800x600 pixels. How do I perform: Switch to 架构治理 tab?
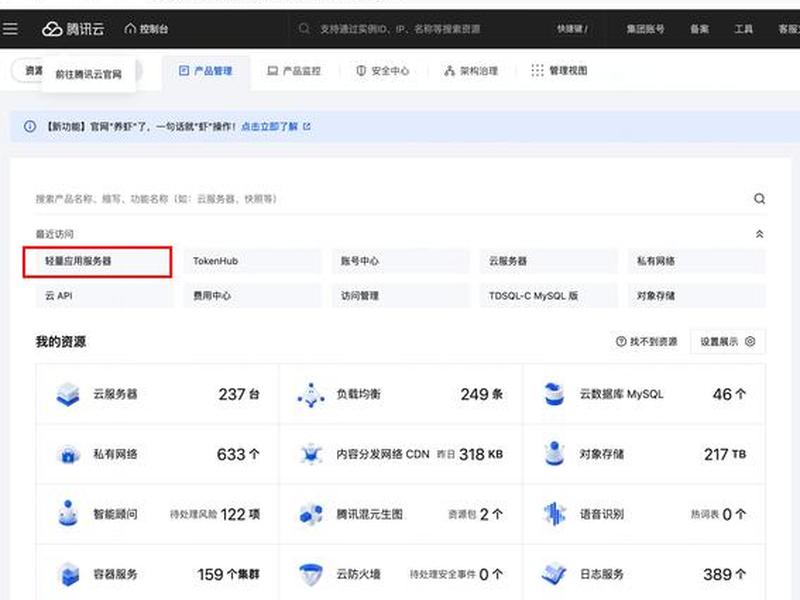point(471,71)
